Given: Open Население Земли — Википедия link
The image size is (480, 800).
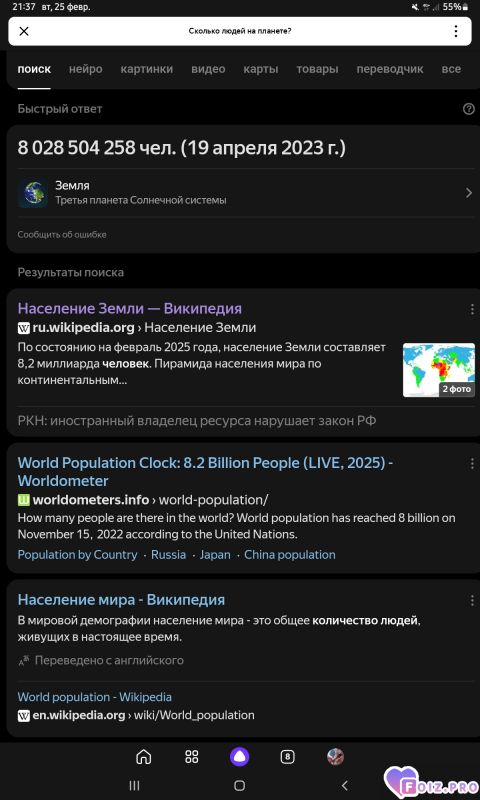Looking at the screenshot, I should tap(130, 309).
